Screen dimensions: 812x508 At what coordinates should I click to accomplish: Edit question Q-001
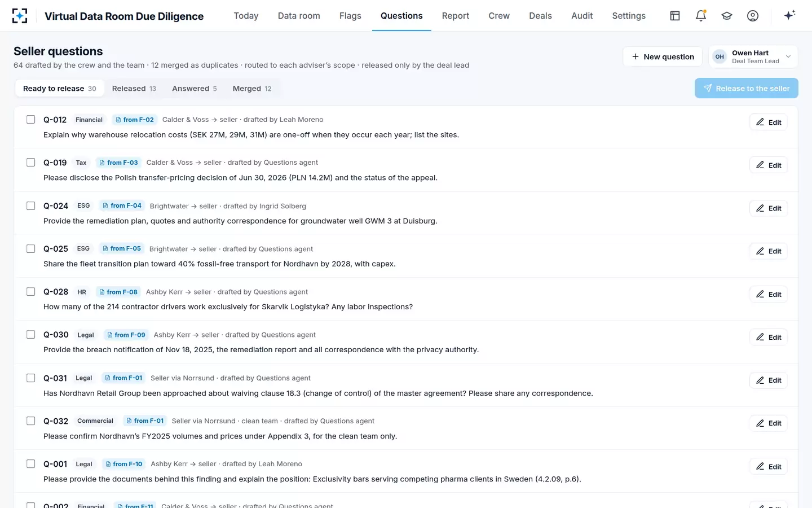[769, 466]
